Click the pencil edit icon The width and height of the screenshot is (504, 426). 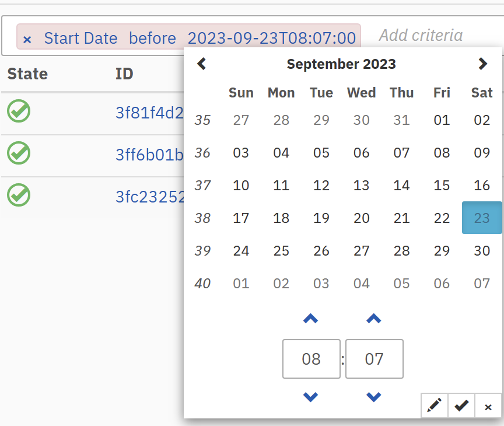click(434, 406)
